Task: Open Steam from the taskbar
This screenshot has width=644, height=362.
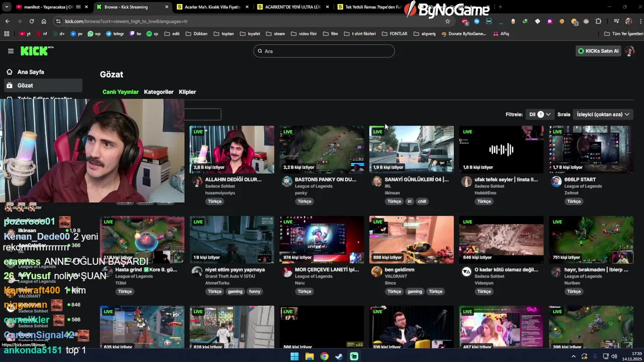Action: pyautogui.click(x=340, y=356)
